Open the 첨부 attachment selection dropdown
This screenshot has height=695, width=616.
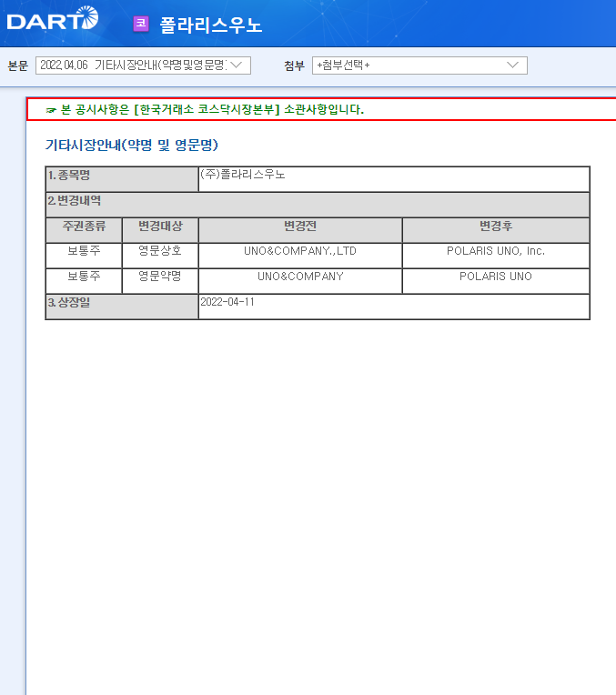pyautogui.click(x=419, y=65)
